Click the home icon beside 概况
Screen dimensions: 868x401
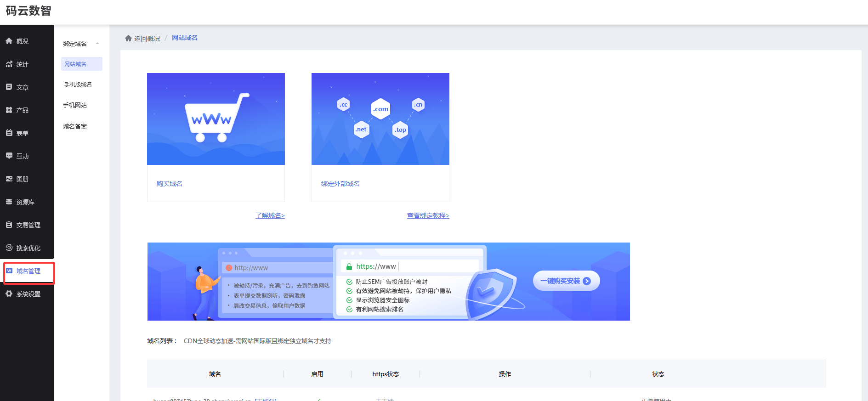pyautogui.click(x=9, y=41)
